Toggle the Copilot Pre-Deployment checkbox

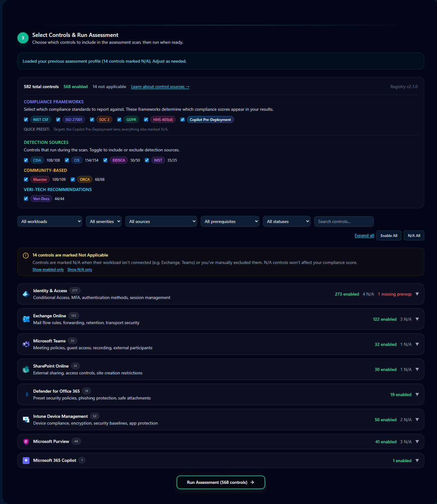coord(182,119)
